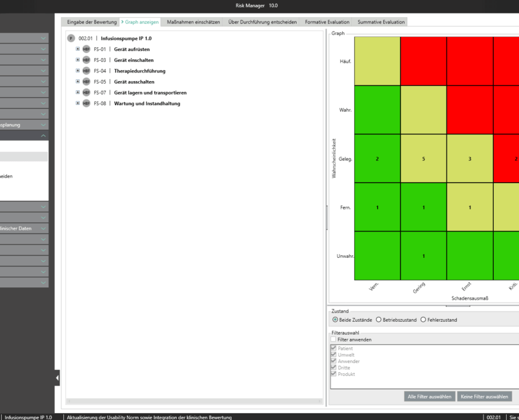Click the HBF icon beside FS-01
519x420 pixels.
[86, 49]
